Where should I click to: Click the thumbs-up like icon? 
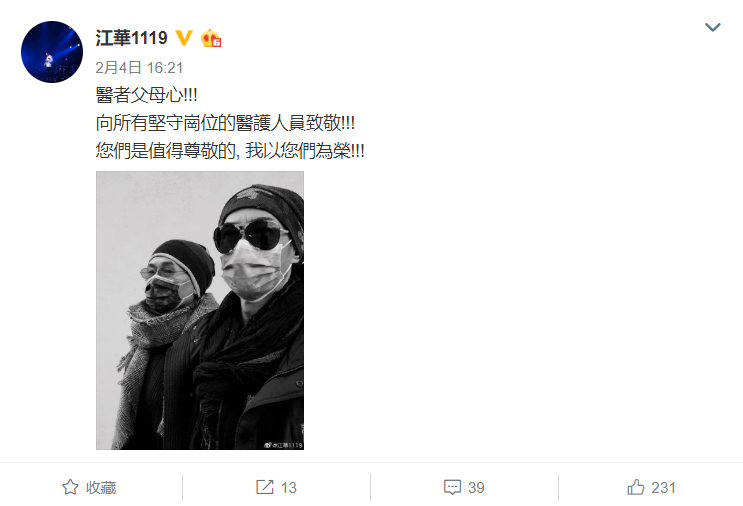coord(636,487)
